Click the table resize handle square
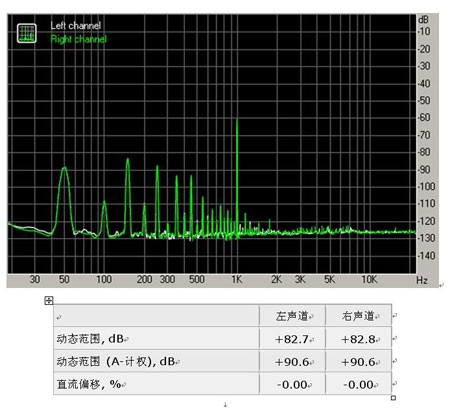The width and height of the screenshot is (450, 408). [x=393, y=397]
